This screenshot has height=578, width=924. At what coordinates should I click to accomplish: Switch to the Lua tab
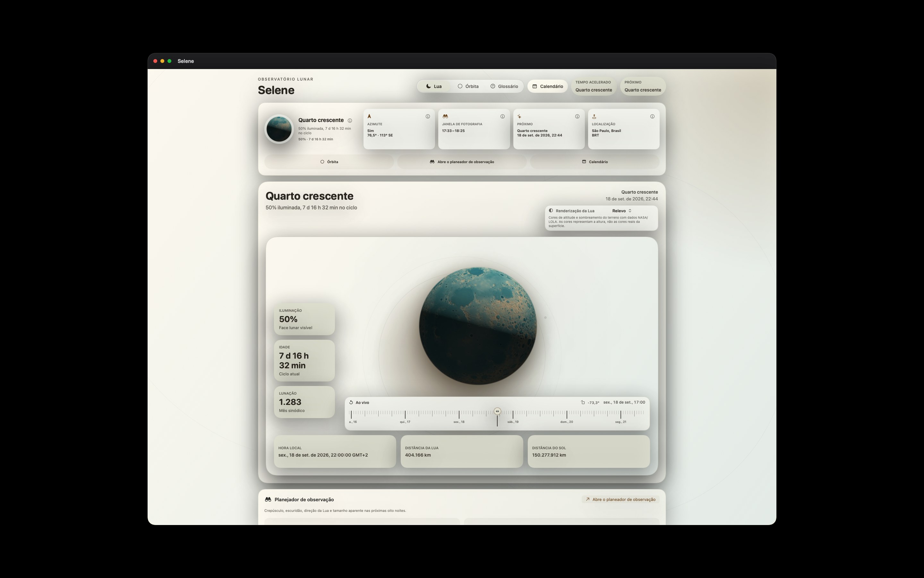coord(434,86)
